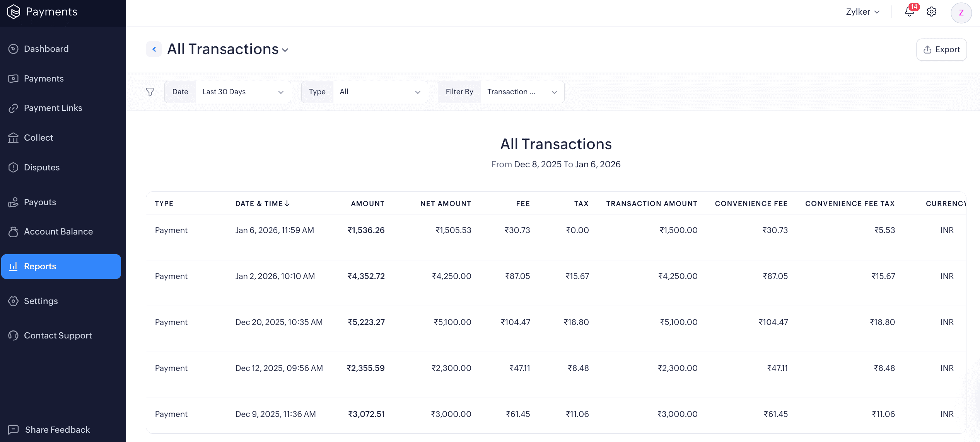Open the Filter By Transaction dropdown
The width and height of the screenshot is (980, 442).
tap(522, 92)
